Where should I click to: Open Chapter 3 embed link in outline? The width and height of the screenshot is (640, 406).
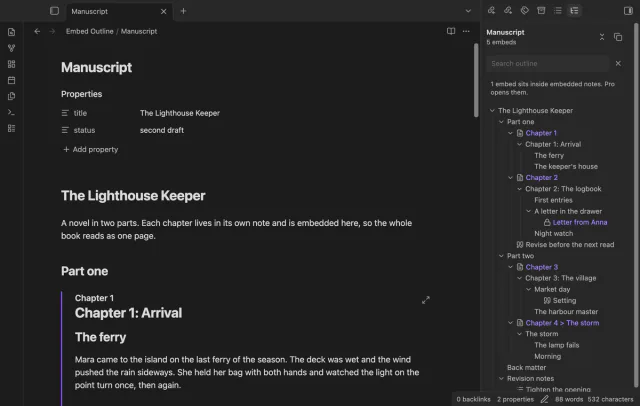542,267
